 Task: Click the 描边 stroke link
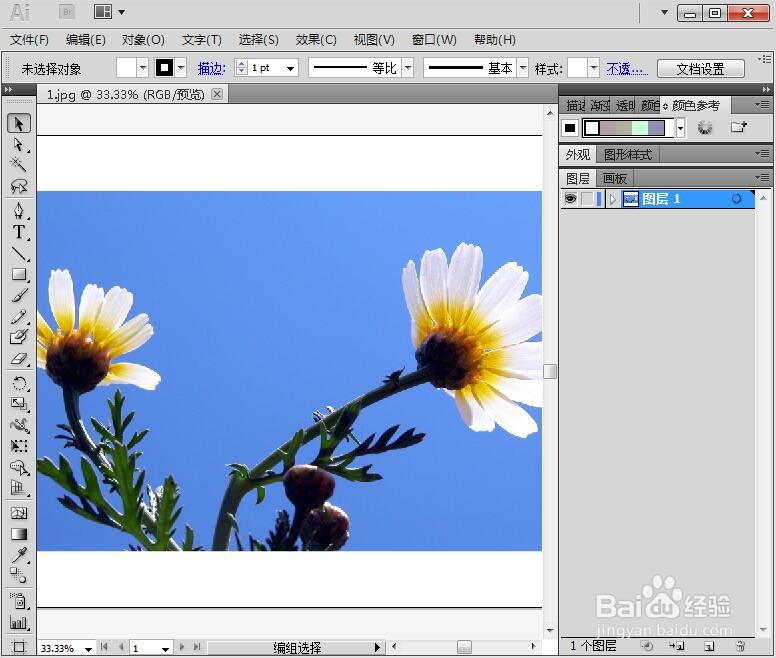tap(211, 68)
